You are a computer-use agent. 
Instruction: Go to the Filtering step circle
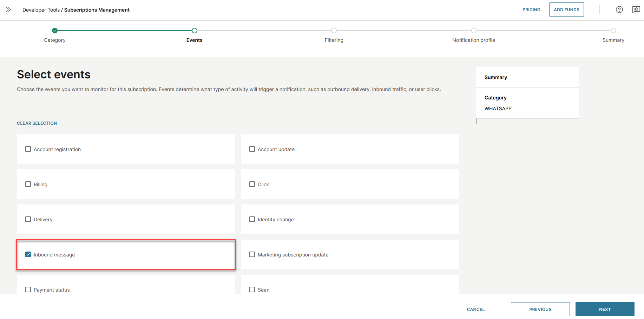334,31
